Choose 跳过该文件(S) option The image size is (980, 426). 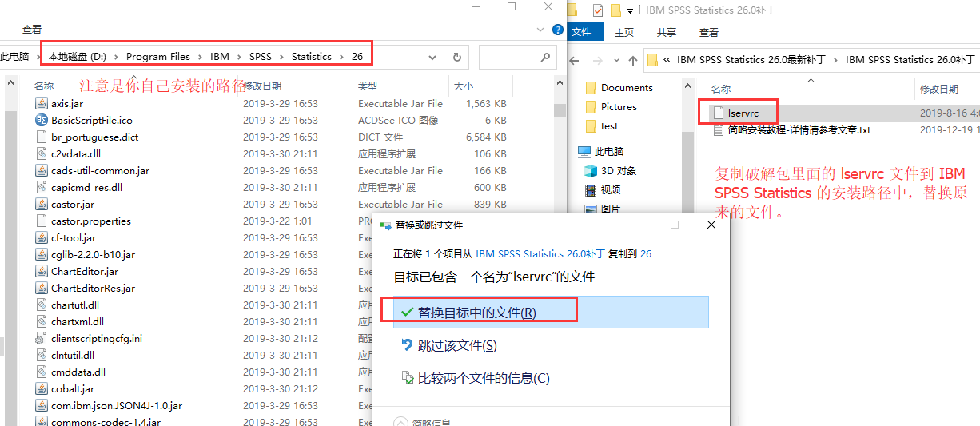[x=457, y=345]
